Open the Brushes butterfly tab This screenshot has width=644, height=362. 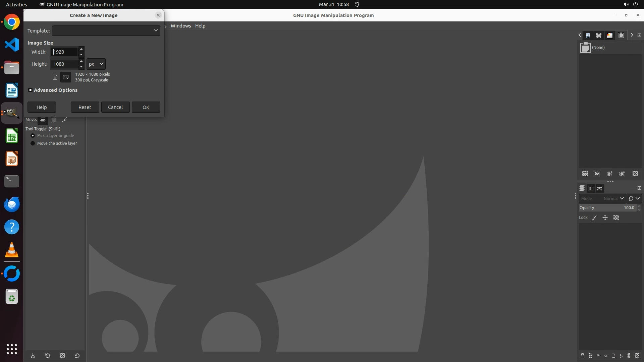click(599, 35)
